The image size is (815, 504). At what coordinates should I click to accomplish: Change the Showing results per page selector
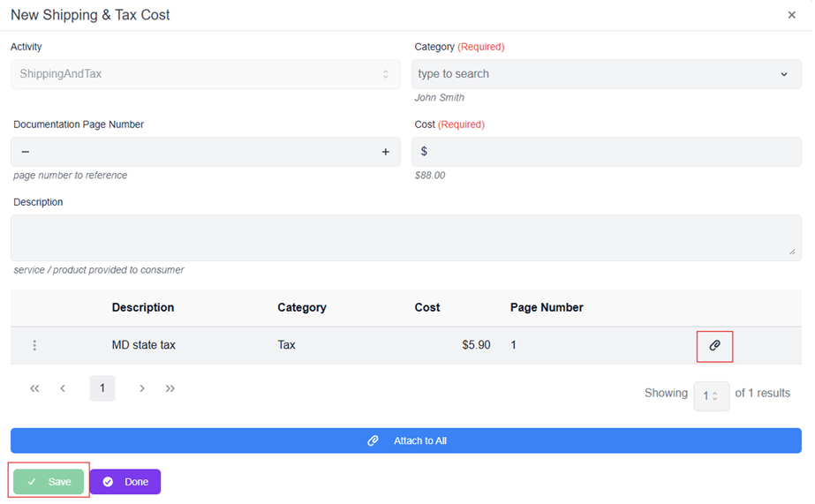point(711,396)
